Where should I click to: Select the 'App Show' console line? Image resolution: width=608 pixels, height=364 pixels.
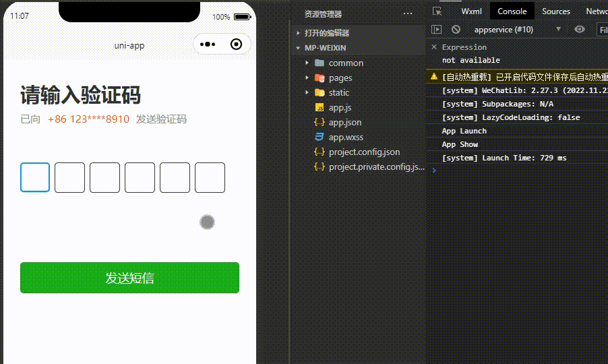[x=460, y=144]
